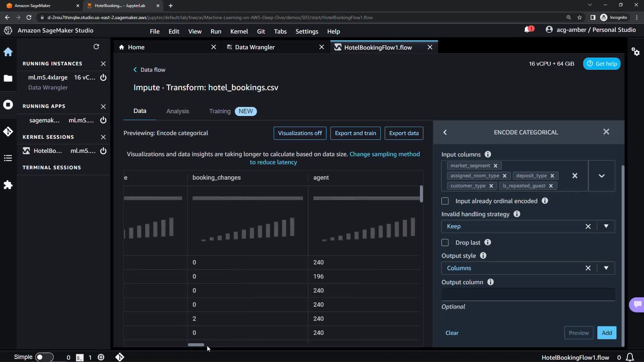The height and width of the screenshot is (362, 644).
Task: Toggle Simple mode switch
Action: (44, 357)
